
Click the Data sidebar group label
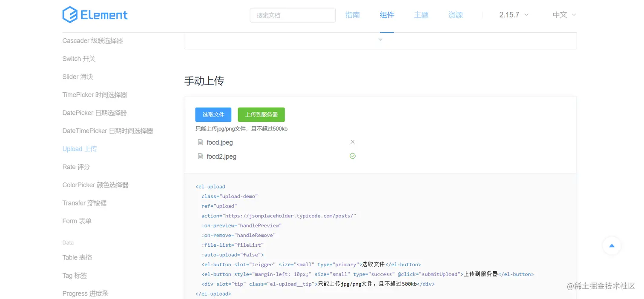pyautogui.click(x=68, y=242)
